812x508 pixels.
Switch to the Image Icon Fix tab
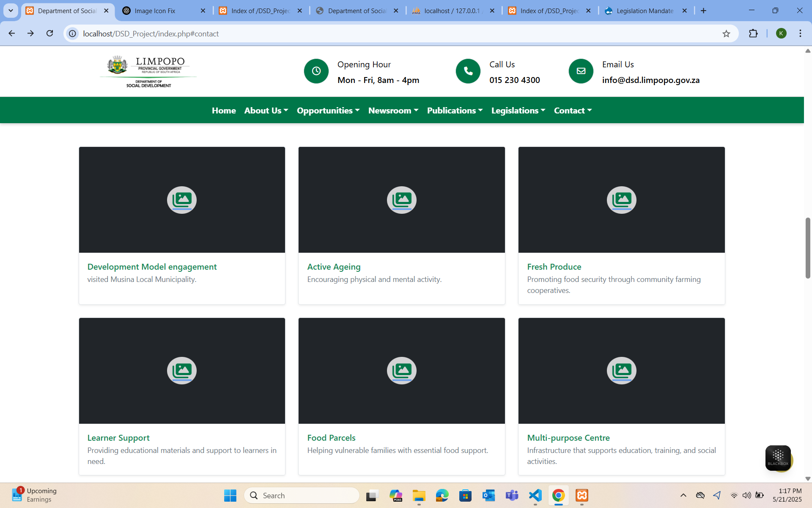pos(155,11)
